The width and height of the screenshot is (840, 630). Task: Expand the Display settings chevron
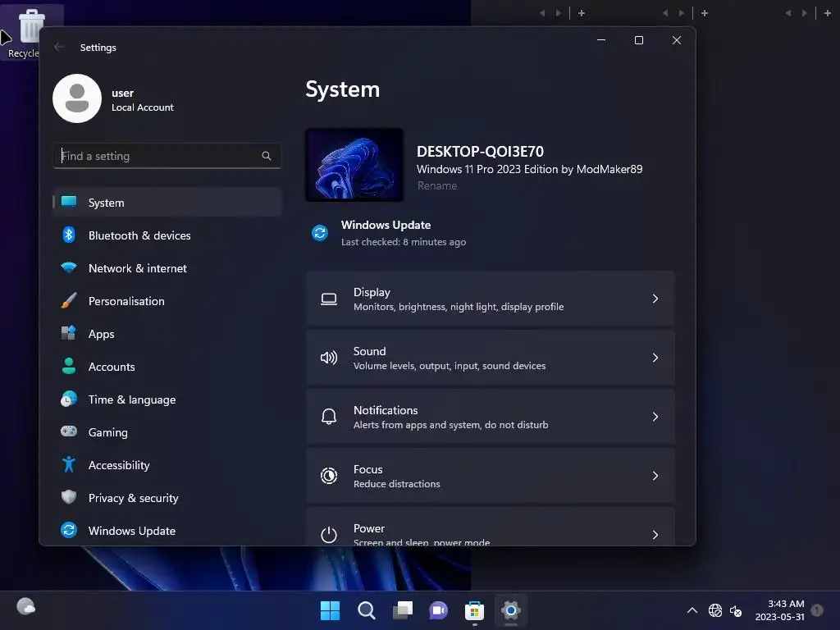coord(655,299)
